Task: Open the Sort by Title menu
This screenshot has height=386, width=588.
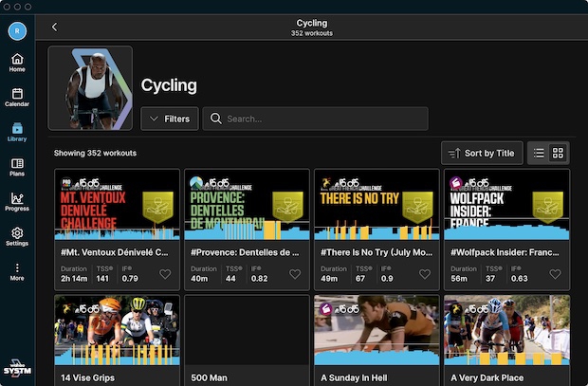Action: (482, 153)
